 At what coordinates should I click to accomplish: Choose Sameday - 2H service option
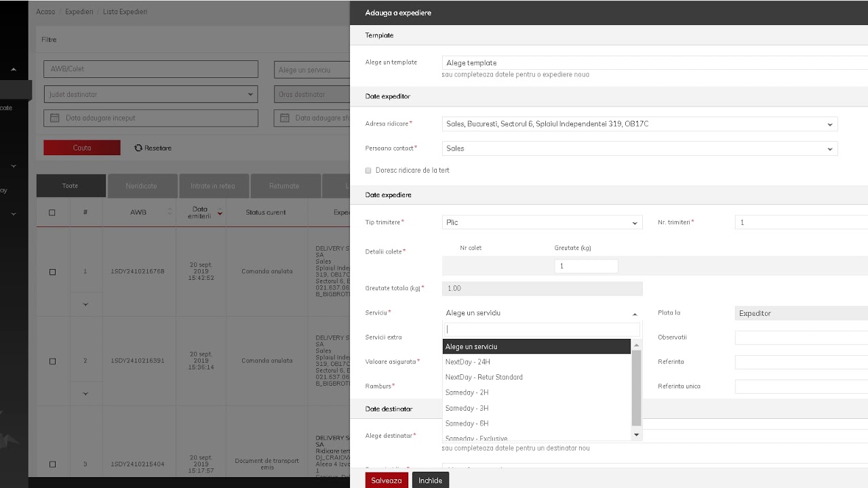(x=536, y=393)
